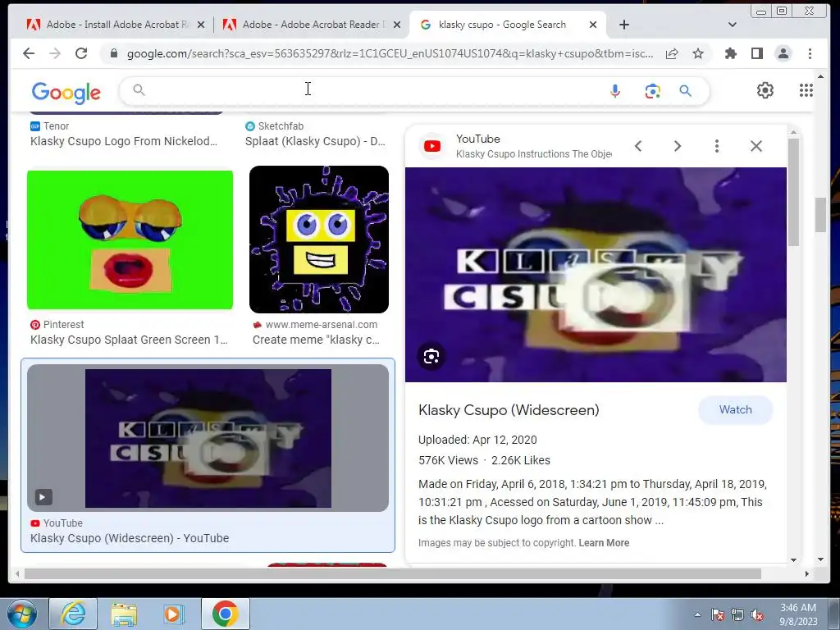Image resolution: width=840 pixels, height=630 pixels.
Task: Open Windows Explorer from taskbar
Action: [124, 614]
